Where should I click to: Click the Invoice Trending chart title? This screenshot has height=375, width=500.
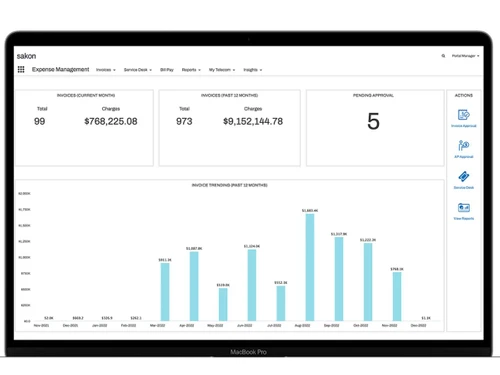[229, 185]
